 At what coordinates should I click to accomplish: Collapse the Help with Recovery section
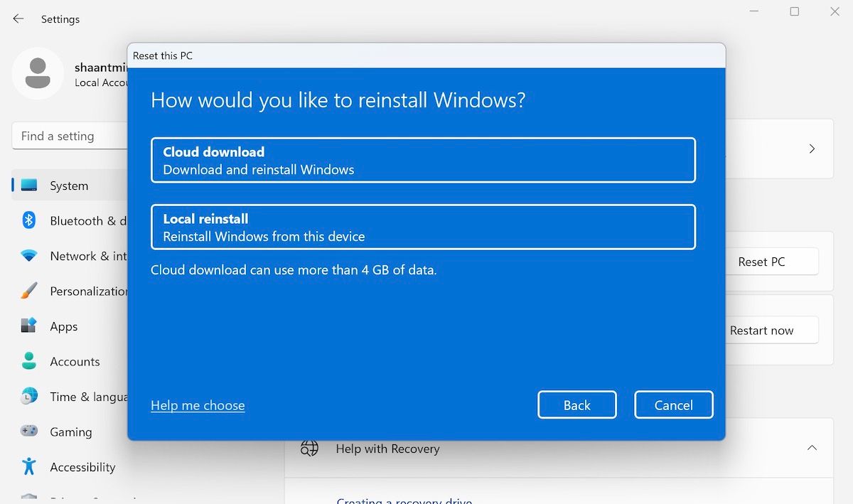tap(812, 448)
